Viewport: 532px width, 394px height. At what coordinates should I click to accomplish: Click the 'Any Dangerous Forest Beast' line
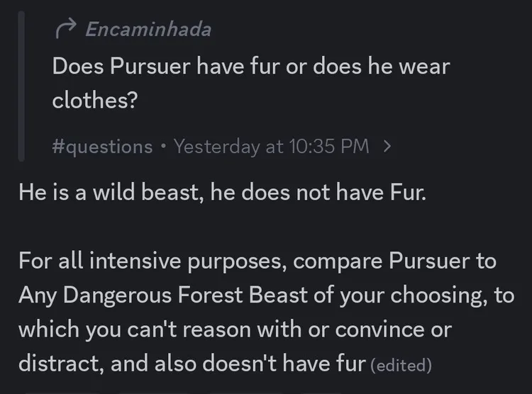[267, 295]
